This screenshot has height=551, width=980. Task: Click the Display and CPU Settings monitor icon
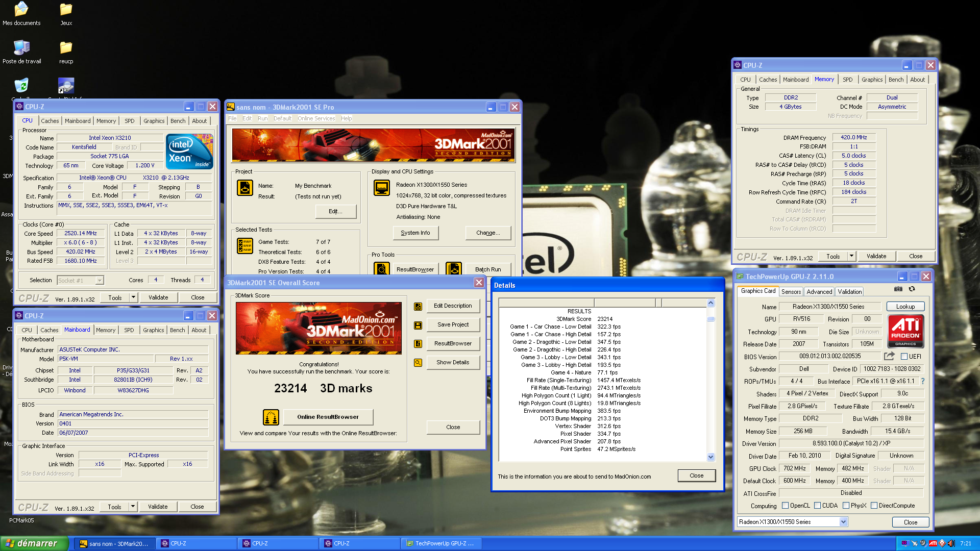point(382,188)
